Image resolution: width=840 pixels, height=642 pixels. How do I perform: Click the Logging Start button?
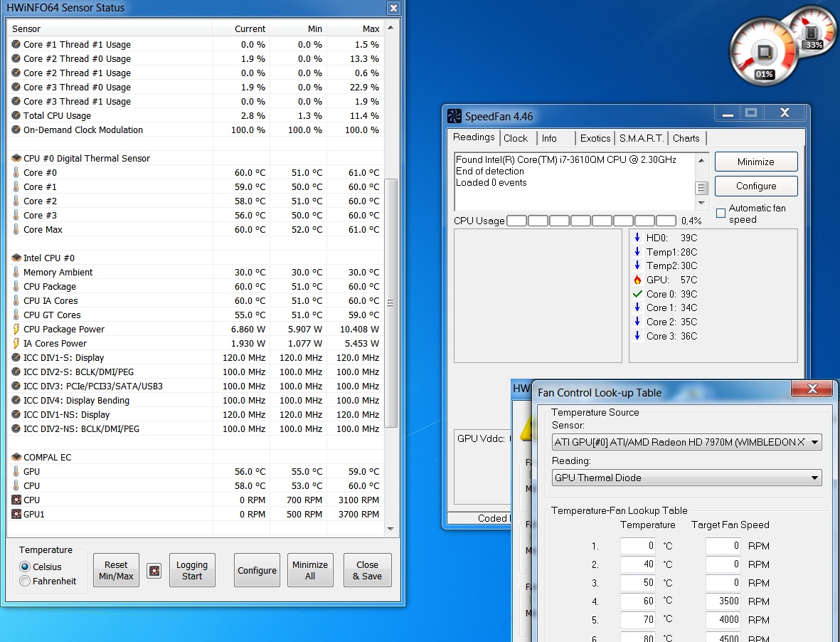(192, 570)
